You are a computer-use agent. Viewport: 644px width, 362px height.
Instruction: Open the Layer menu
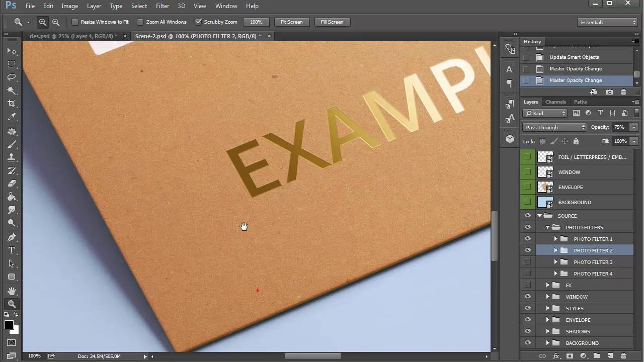[x=94, y=6]
